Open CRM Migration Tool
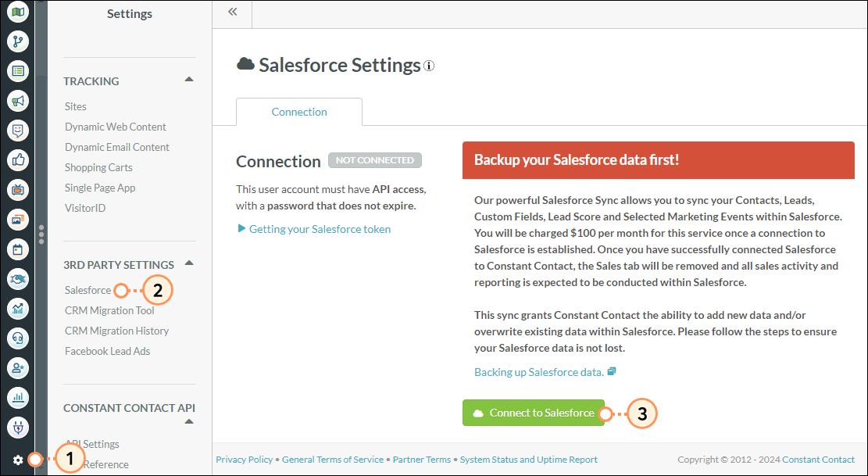 point(109,310)
